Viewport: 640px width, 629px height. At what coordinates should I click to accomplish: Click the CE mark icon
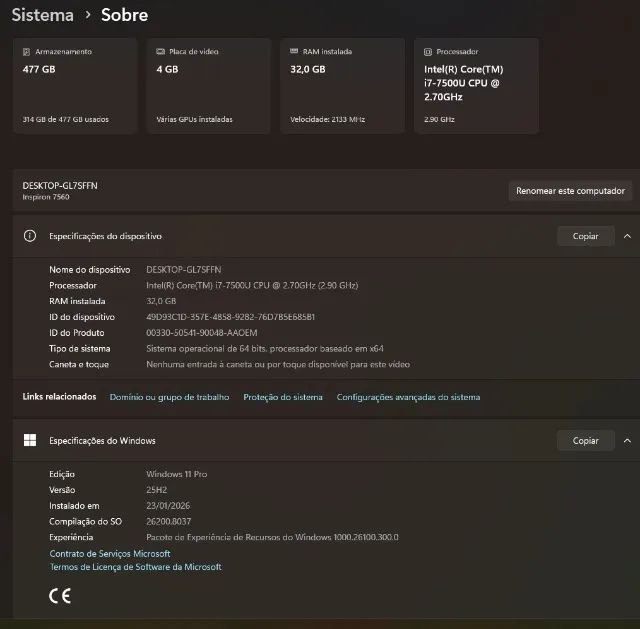[60, 596]
